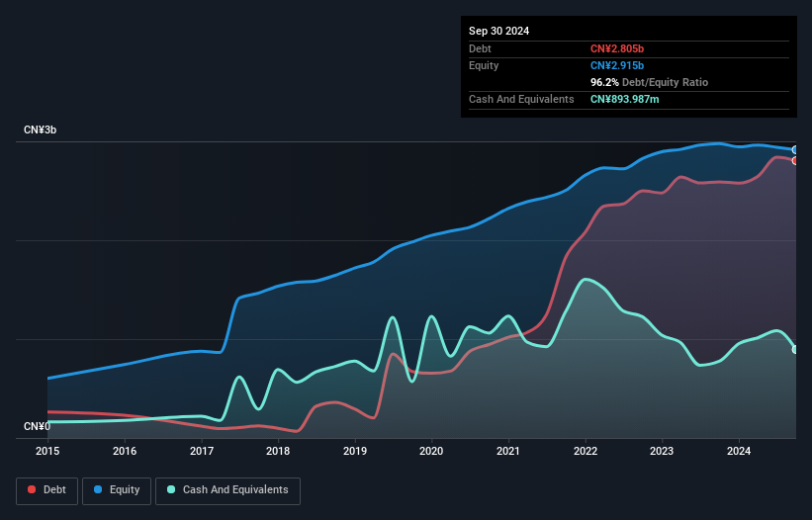Click the red Debt legend dot
Viewport: 812px width, 520px height.
click(x=32, y=489)
